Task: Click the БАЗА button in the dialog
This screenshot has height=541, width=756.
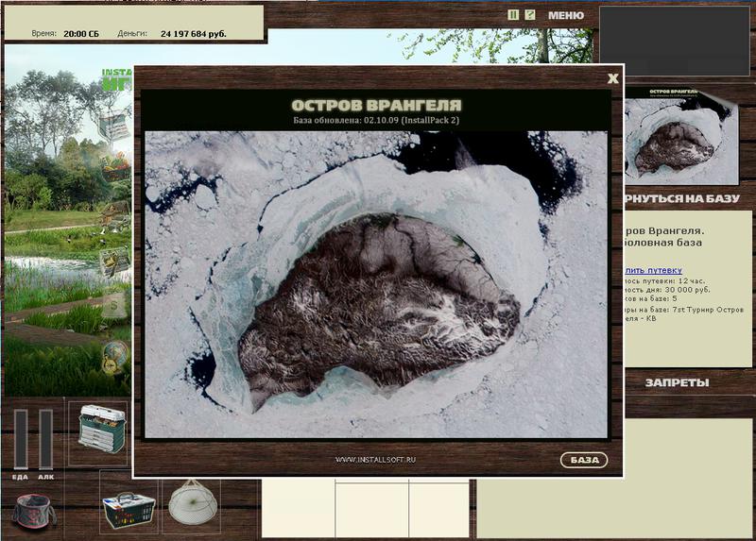Action: coord(584,460)
